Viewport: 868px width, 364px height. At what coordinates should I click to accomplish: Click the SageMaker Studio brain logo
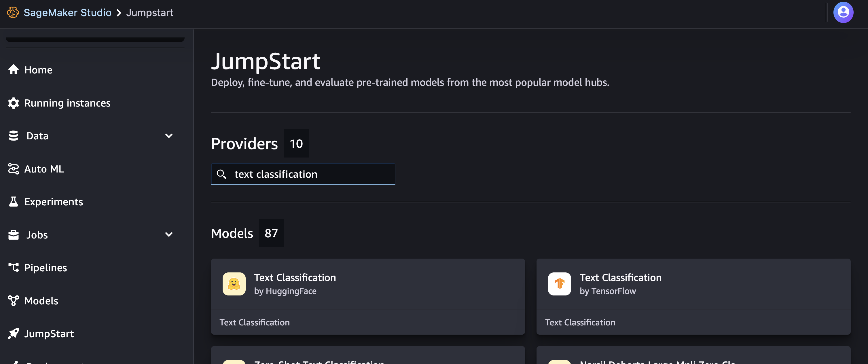coord(13,12)
